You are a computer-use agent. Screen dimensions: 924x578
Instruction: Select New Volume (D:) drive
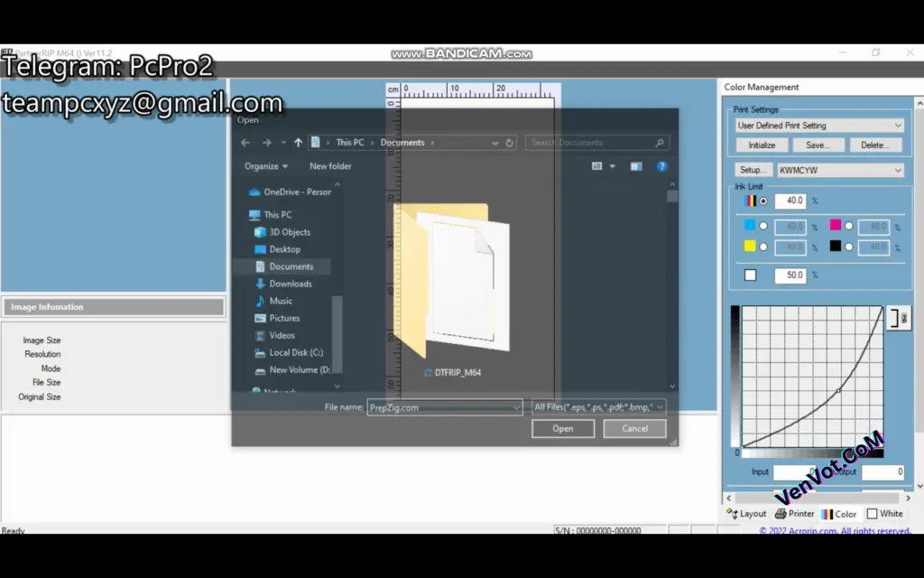pos(292,369)
